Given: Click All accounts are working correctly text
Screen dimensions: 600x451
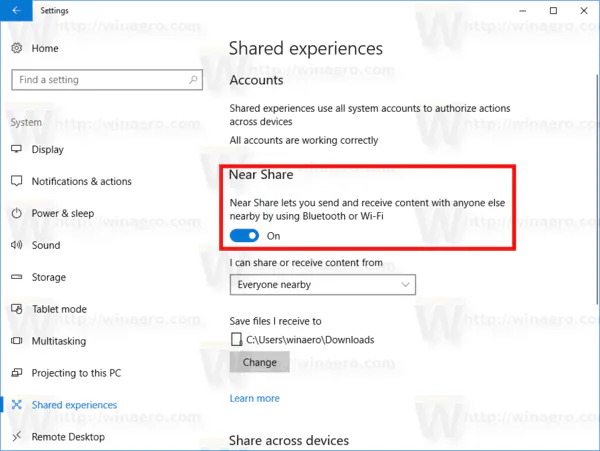Looking at the screenshot, I should point(304,140).
